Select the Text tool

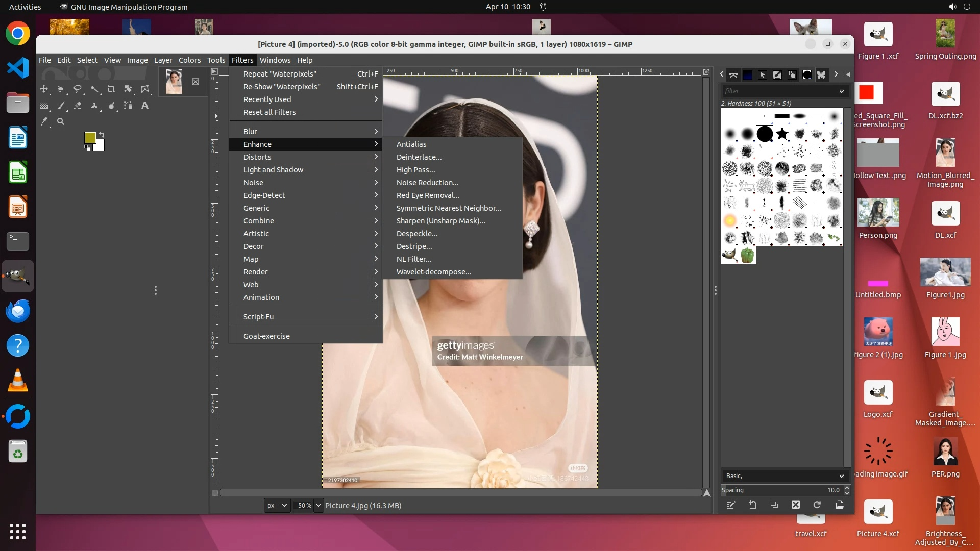pos(145,106)
